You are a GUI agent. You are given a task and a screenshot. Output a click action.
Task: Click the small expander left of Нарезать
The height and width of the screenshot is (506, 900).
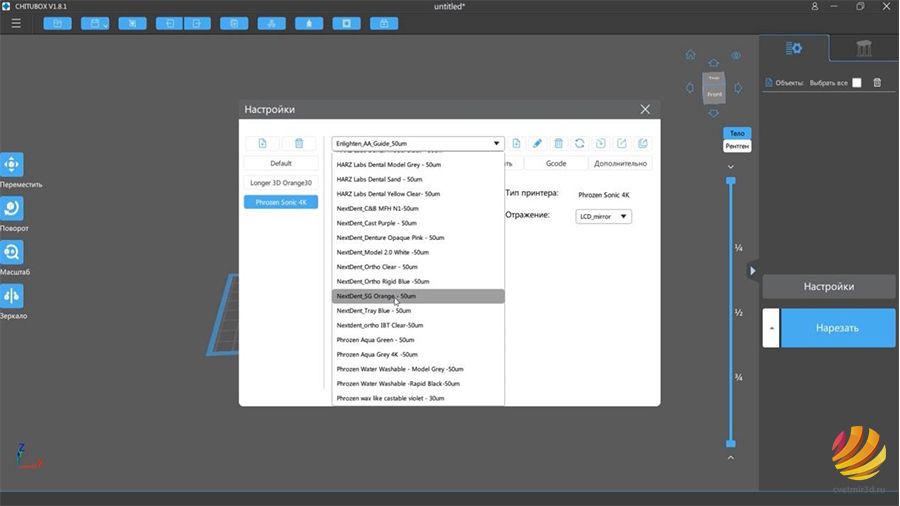pyautogui.click(x=771, y=328)
